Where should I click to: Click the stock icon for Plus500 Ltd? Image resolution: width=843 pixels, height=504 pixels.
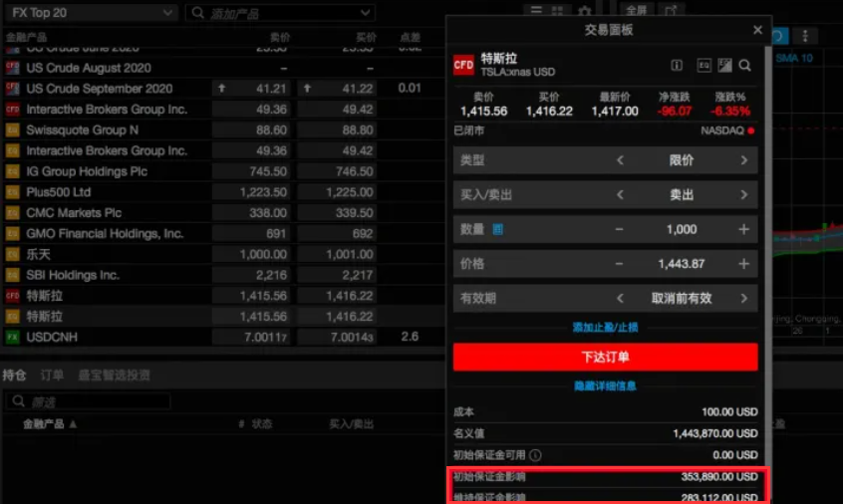click(x=12, y=192)
